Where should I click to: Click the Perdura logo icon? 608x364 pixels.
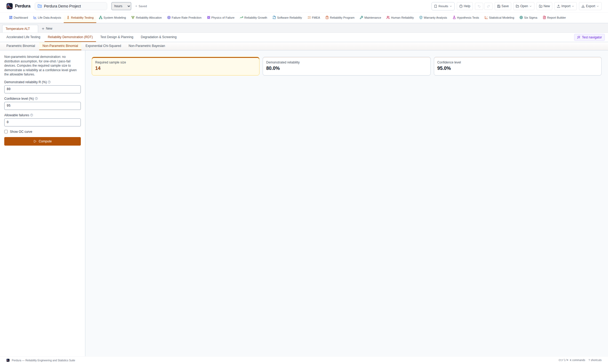[x=10, y=6]
